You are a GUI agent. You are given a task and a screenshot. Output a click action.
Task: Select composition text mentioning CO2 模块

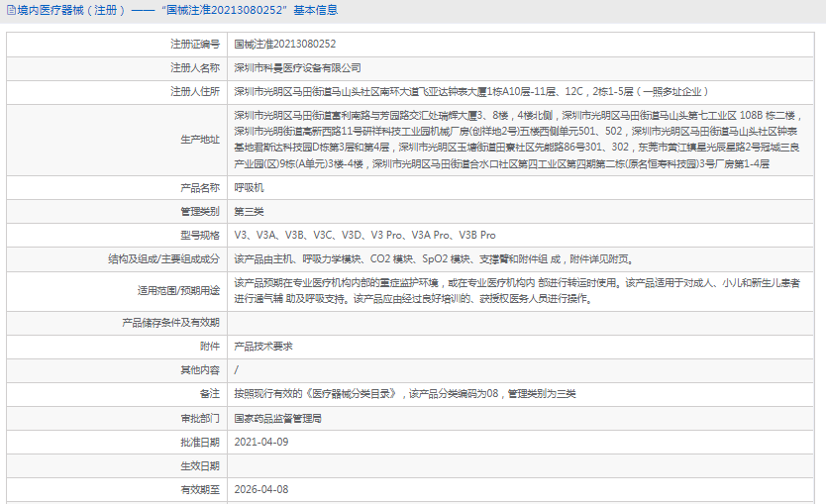(x=435, y=259)
